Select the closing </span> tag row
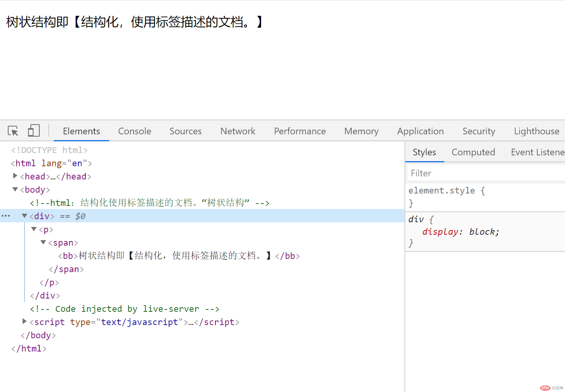 click(x=66, y=269)
